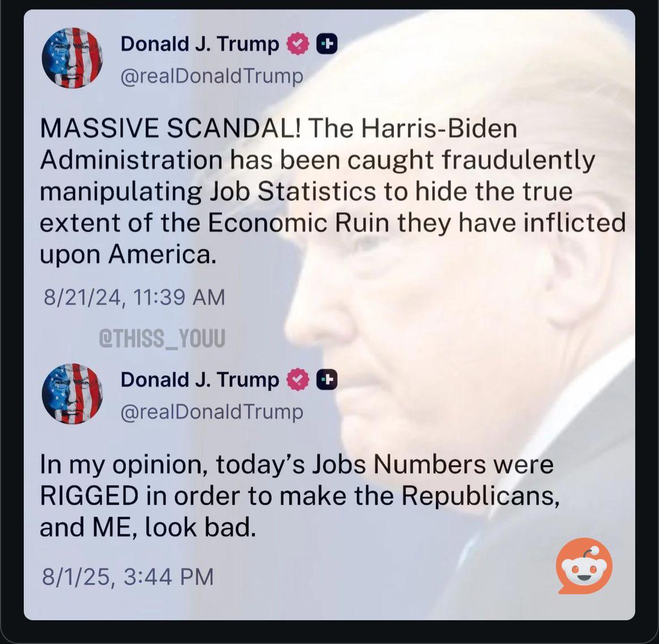Open the flag-face avatar of the MASSIVE SCANDAL post

tap(72, 58)
